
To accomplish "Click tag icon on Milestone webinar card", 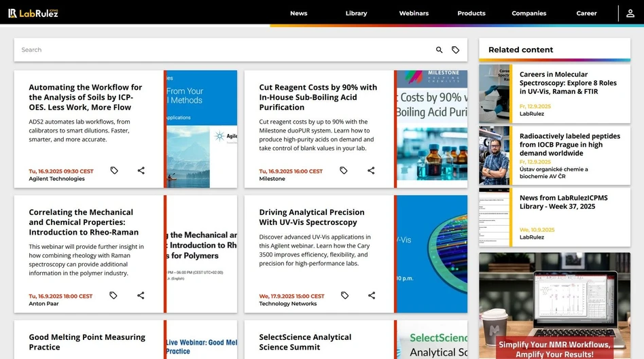I will (344, 171).
